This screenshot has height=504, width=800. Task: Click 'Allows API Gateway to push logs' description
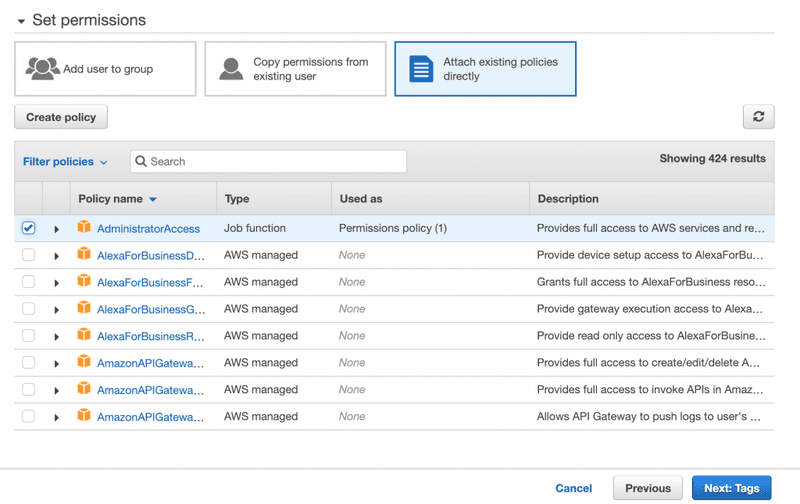click(648, 416)
